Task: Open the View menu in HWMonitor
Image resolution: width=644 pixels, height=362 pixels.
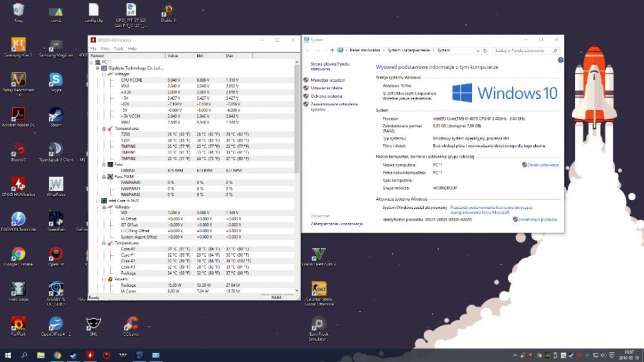Action: coord(105,48)
